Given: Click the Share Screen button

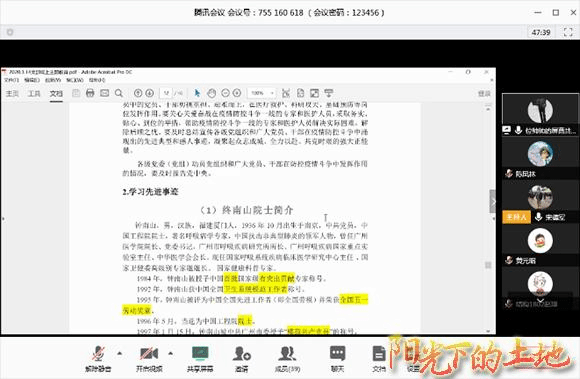Looking at the screenshot, I should pos(200,359).
